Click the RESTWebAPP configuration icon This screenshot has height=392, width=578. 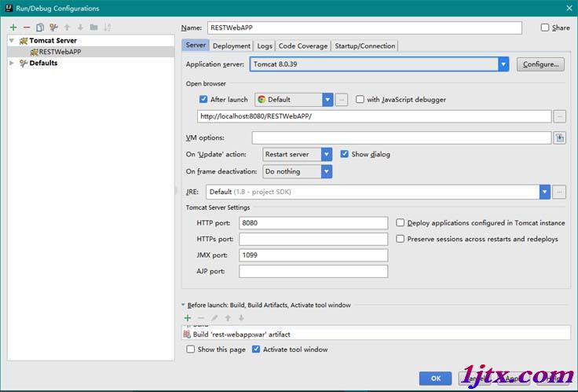tap(35, 52)
